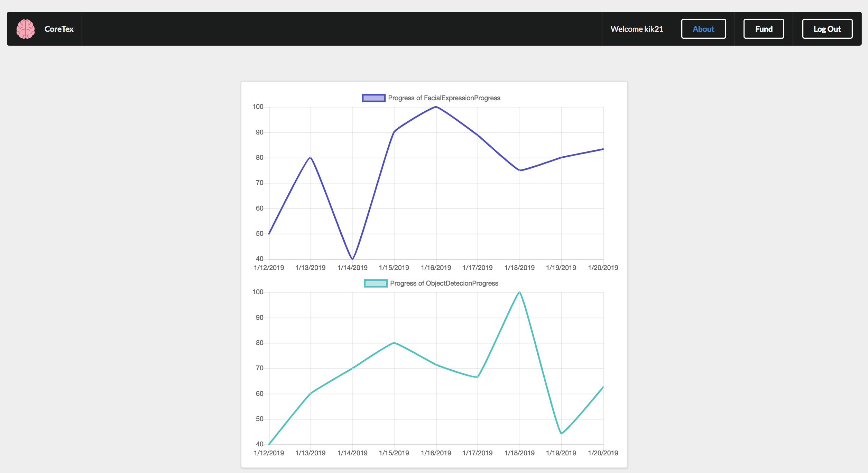The height and width of the screenshot is (473, 868).
Task: Click the object chart point at 1/13/2019
Action: point(311,393)
